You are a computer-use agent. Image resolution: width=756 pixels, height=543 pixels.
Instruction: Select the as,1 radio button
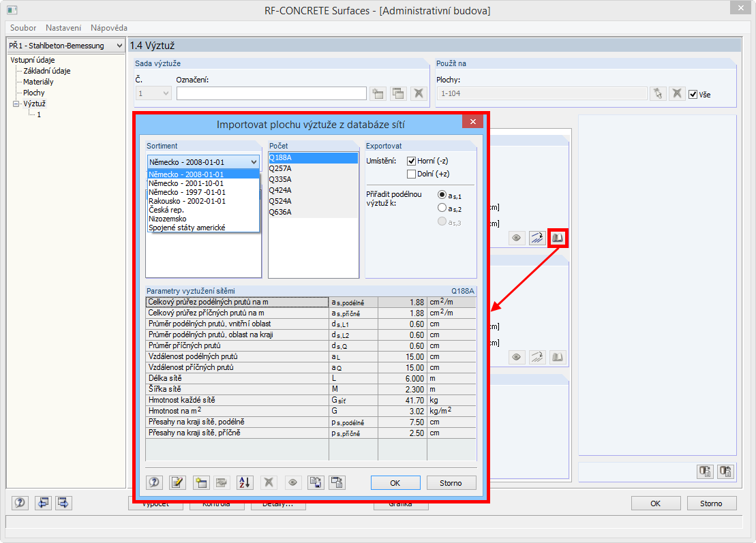tap(442, 195)
